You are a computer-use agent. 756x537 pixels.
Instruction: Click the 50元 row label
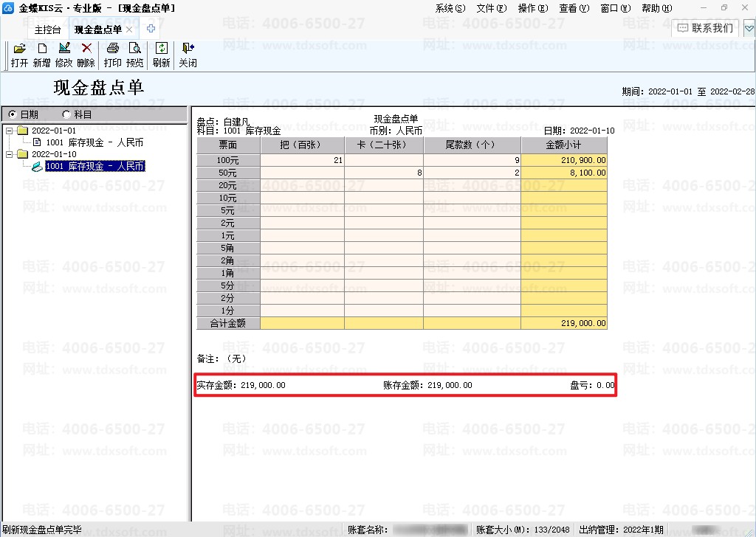pos(228,173)
